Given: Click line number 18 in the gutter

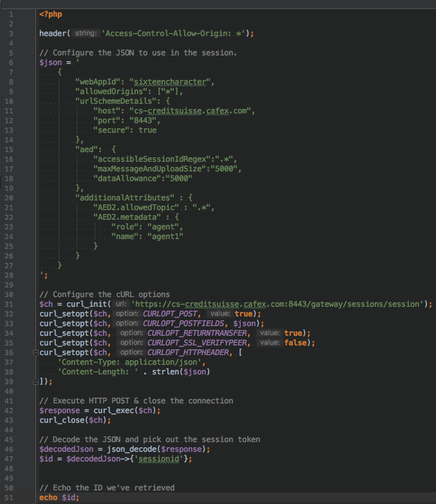Looking at the screenshot, I should point(9,178).
